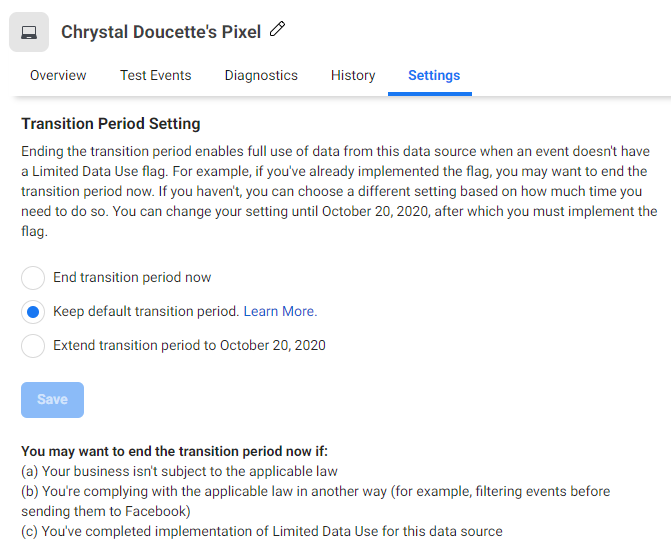Click the 'End transition period now' label text

tap(132, 278)
